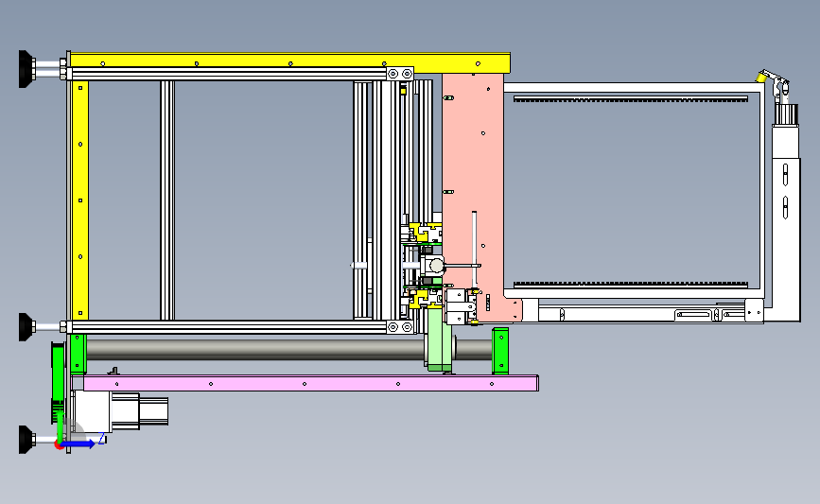The image size is (820, 504).
Task: Pick the middle-left black leveling foot
Action: 26,327
